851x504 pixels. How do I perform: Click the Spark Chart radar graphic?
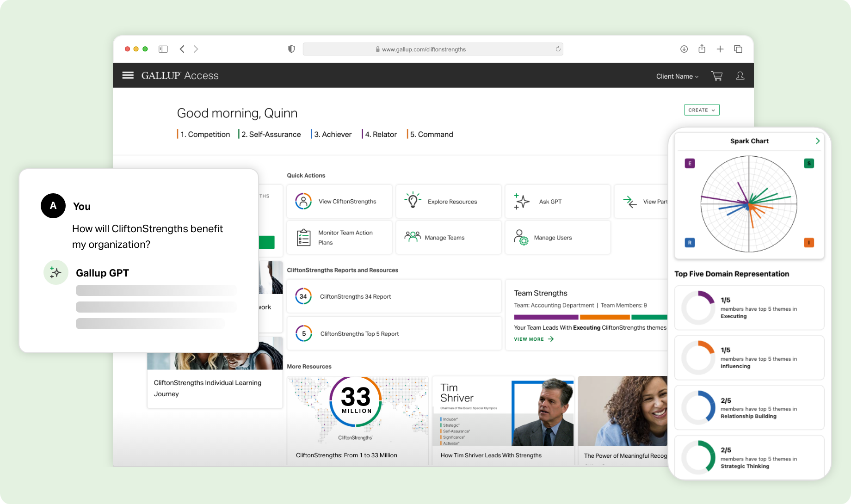click(x=749, y=204)
